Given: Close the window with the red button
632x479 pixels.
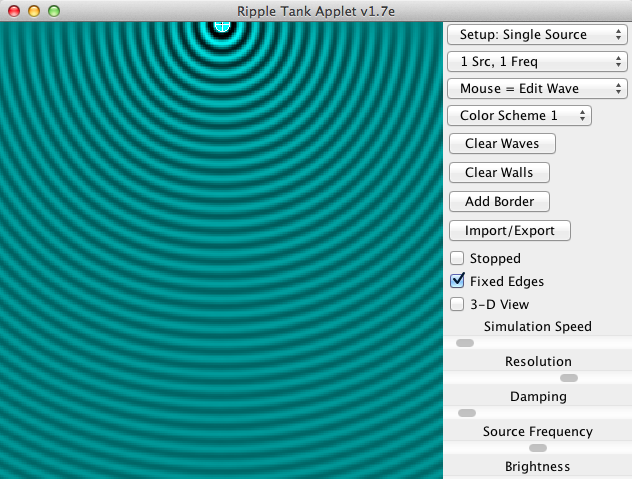Looking at the screenshot, I should click(x=14, y=11).
